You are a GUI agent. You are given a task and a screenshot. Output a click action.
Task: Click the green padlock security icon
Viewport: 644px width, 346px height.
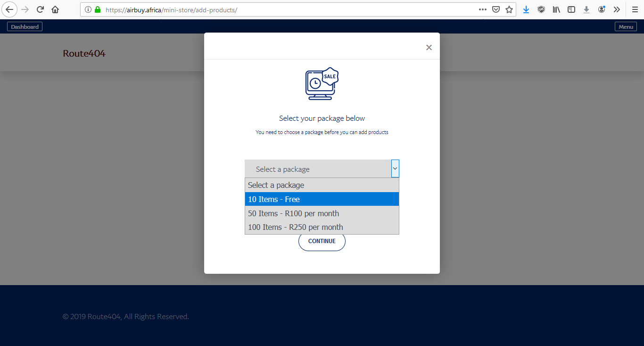tap(98, 9)
